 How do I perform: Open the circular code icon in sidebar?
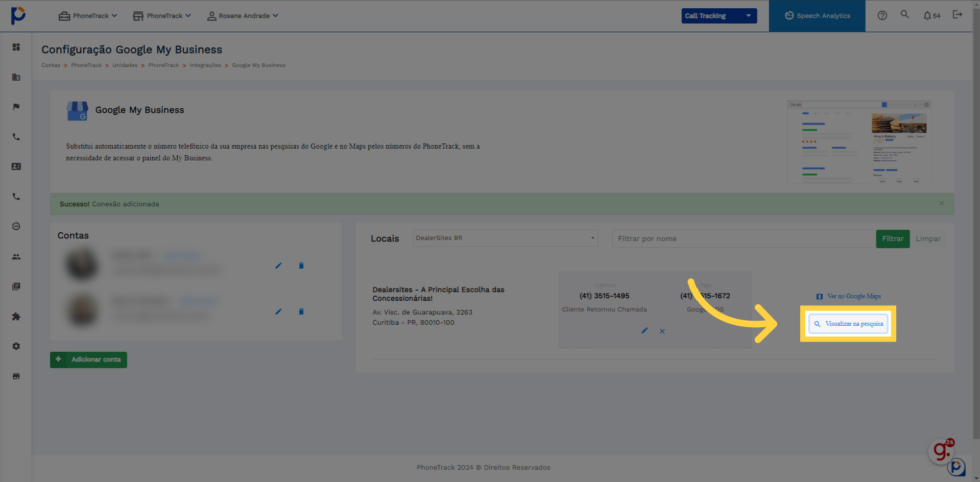click(16, 226)
